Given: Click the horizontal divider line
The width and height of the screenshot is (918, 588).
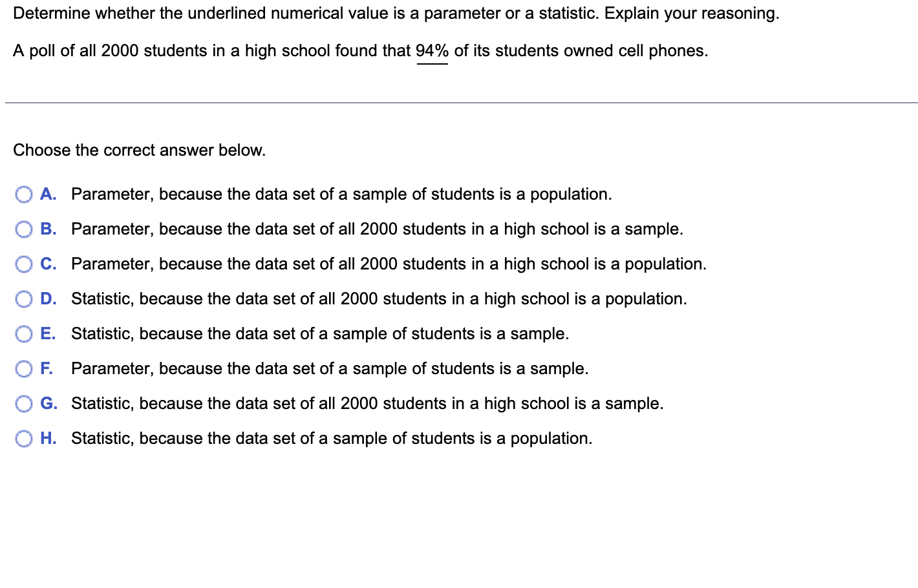Looking at the screenshot, I should (x=459, y=101).
